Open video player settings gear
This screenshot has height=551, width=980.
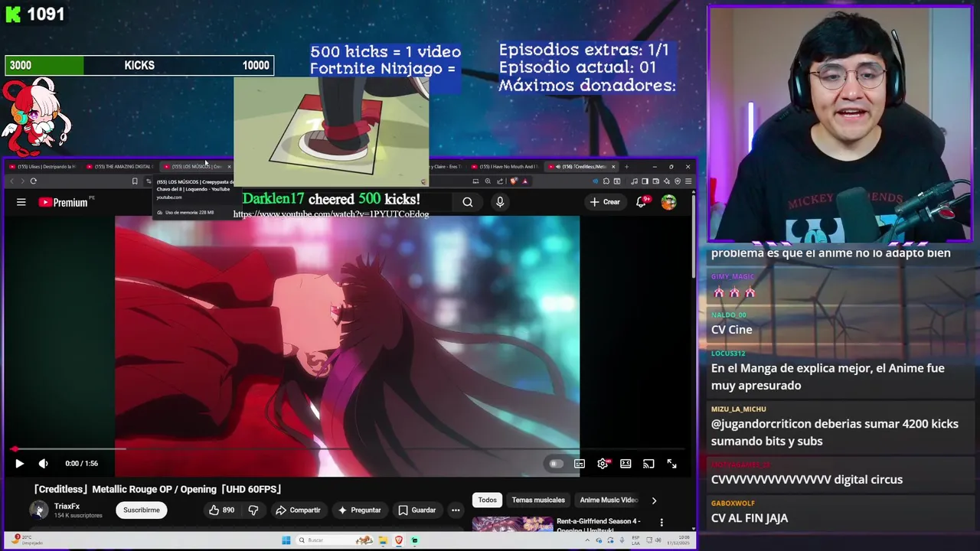[603, 463]
